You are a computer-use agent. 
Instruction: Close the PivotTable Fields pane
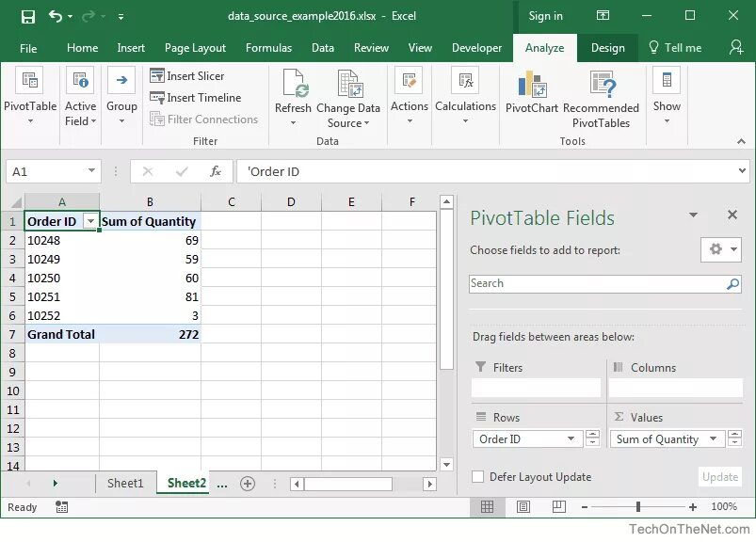click(732, 215)
